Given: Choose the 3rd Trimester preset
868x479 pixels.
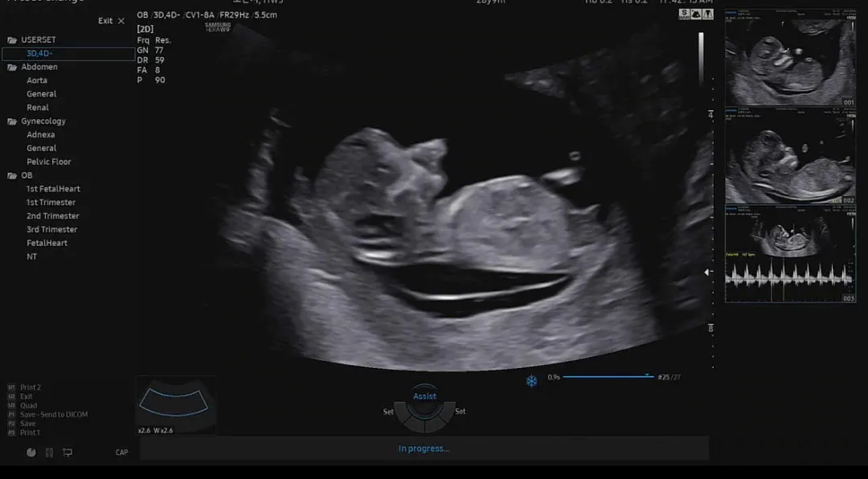Looking at the screenshot, I should tap(52, 230).
